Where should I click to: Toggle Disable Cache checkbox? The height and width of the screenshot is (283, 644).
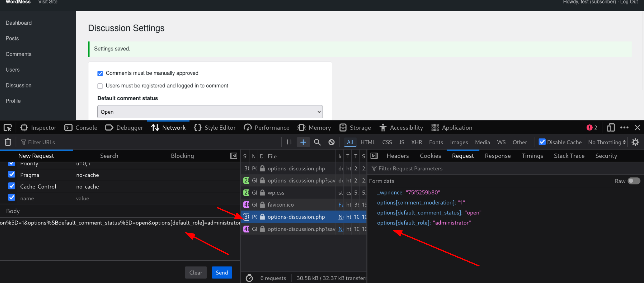pos(542,142)
